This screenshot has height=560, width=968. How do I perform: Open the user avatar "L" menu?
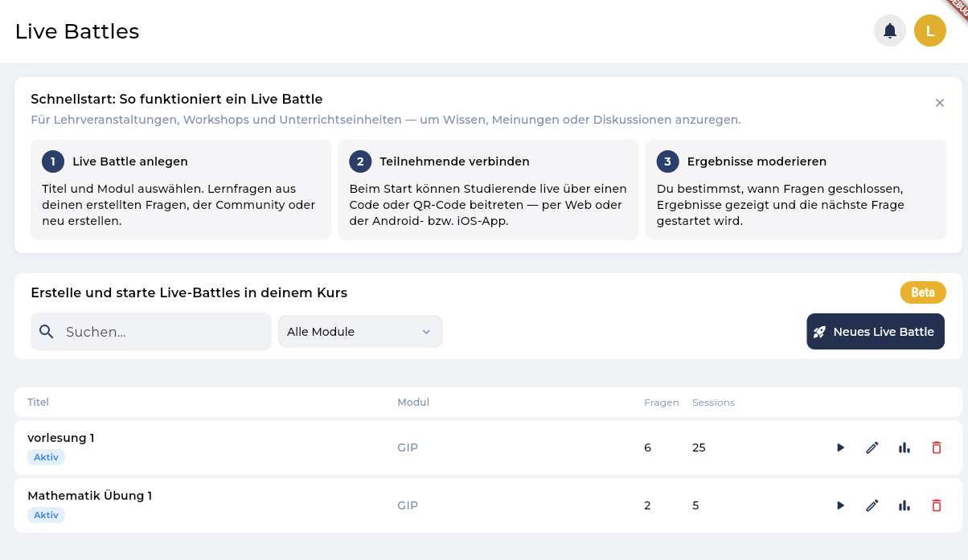(x=930, y=31)
